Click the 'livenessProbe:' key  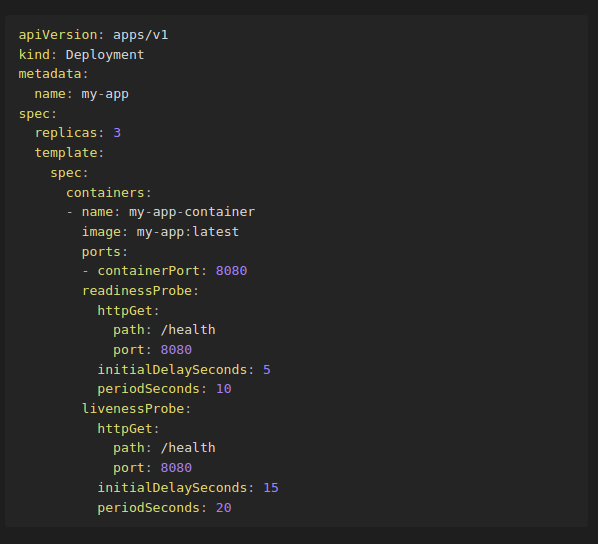137,409
